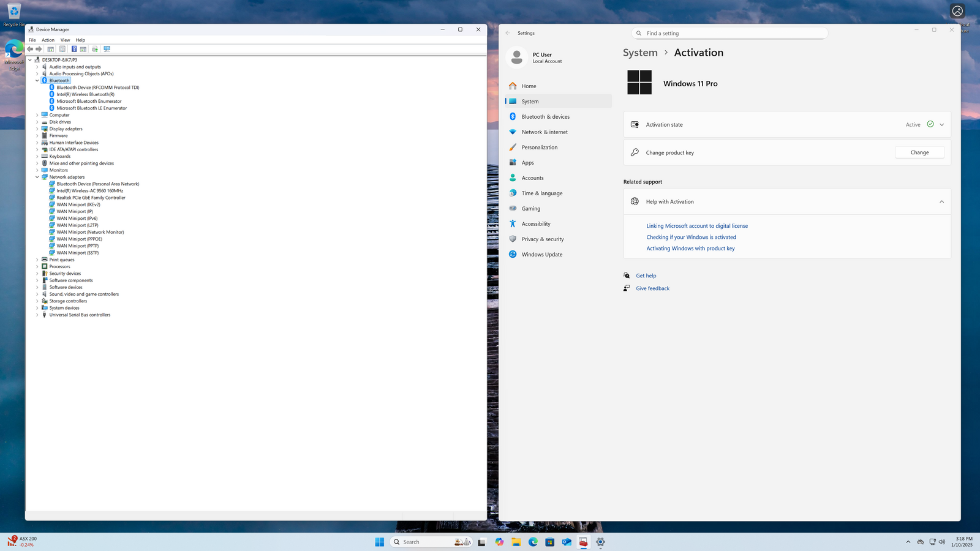The height and width of the screenshot is (551, 980).
Task: Click the Change product key button
Action: coord(919,152)
